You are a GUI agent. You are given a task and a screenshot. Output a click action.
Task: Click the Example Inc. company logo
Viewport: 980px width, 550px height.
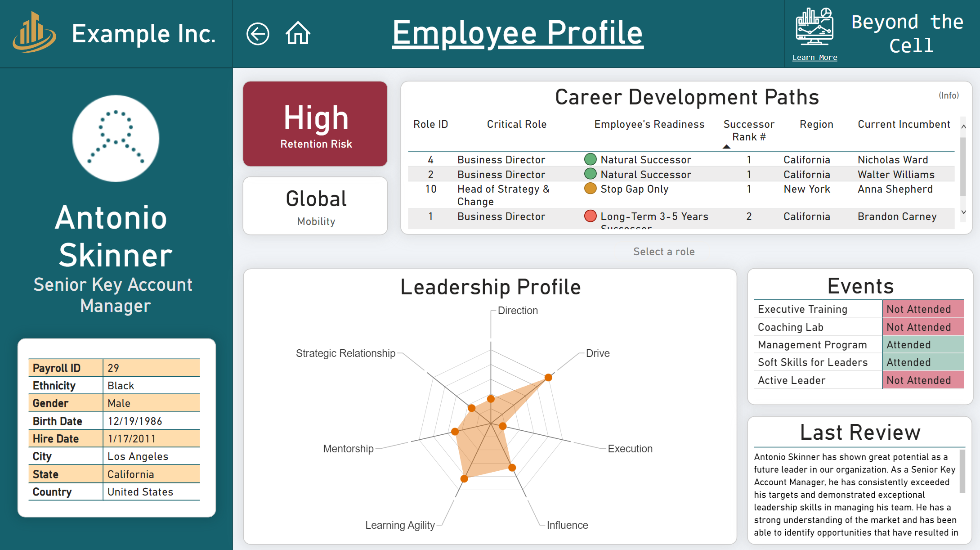pos(34,33)
